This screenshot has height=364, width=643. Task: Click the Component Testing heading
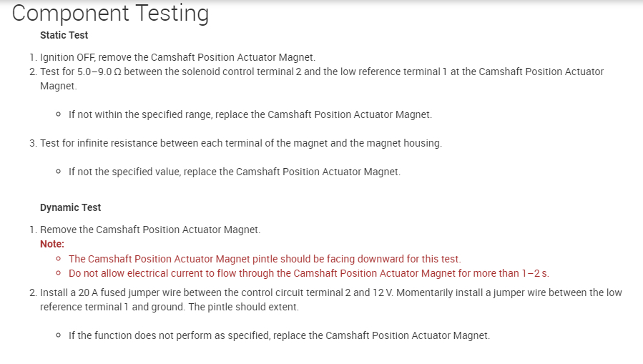click(111, 13)
